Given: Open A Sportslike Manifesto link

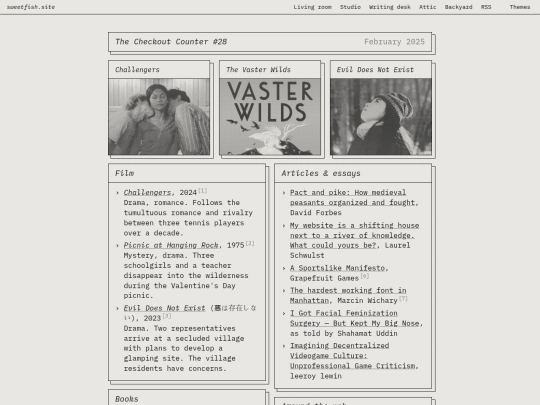Looking at the screenshot, I should click(337, 268).
